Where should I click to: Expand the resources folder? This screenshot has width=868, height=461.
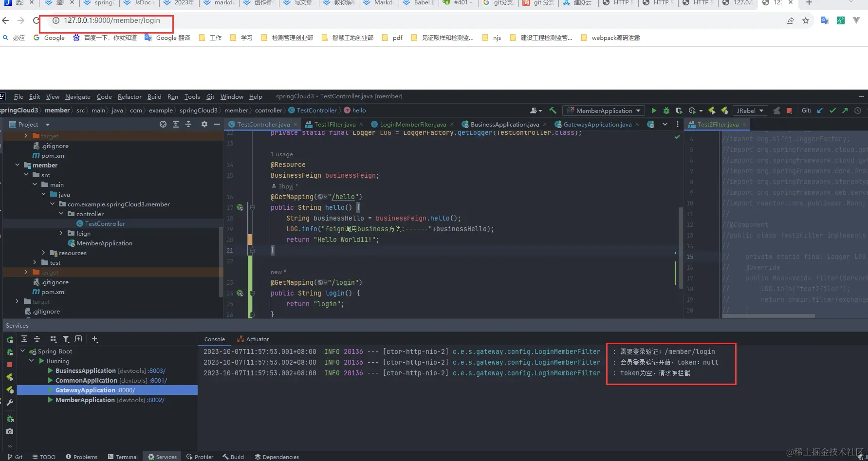click(x=43, y=253)
